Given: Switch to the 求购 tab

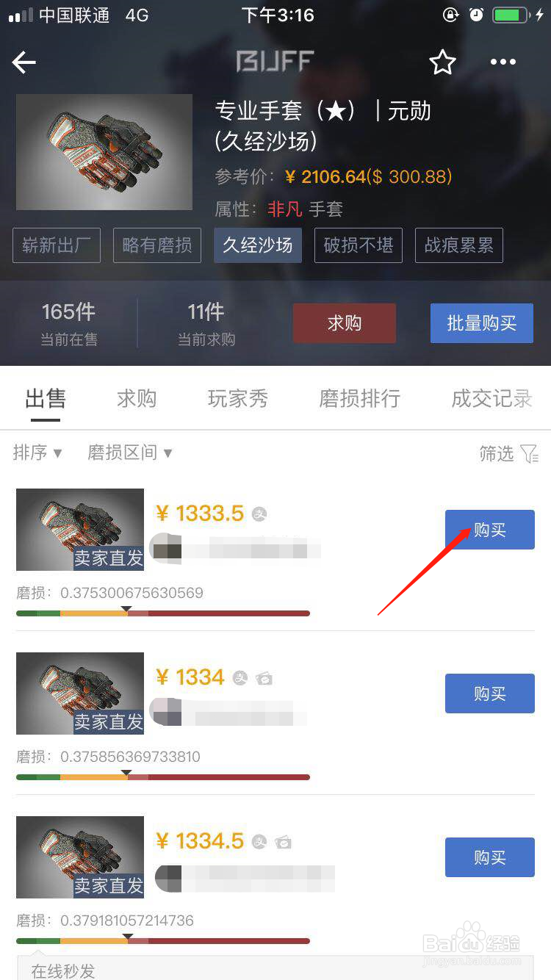Looking at the screenshot, I should point(137,399).
